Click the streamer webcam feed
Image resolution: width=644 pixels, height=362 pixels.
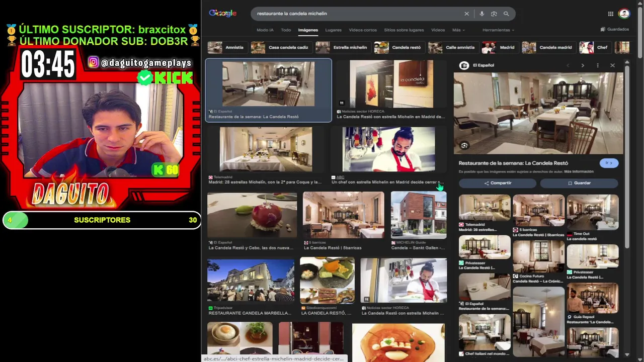point(101,130)
